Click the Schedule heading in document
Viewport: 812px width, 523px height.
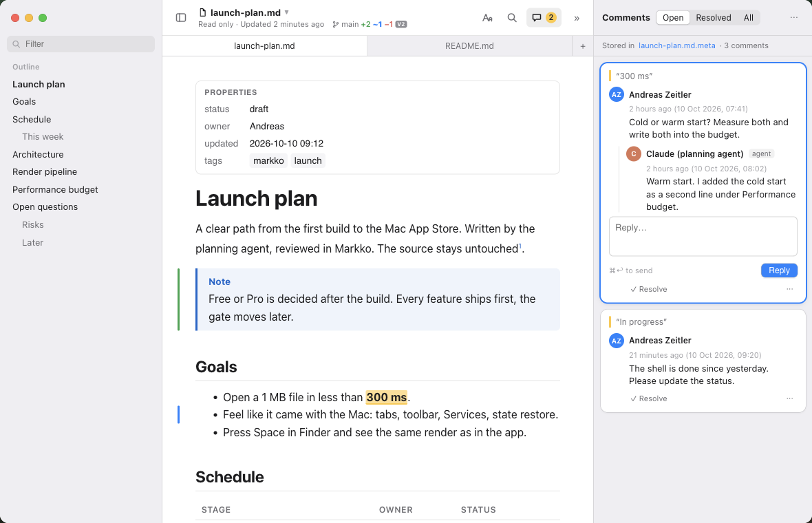pos(229,477)
